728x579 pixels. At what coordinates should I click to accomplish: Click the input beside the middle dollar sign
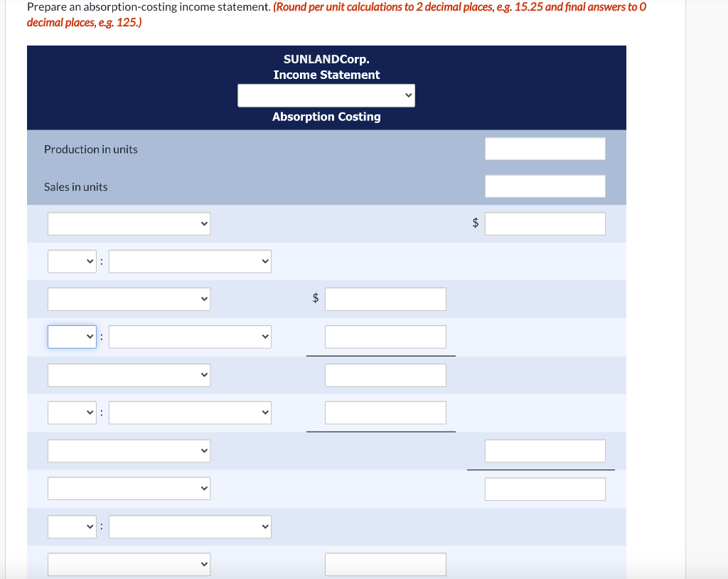pos(385,299)
